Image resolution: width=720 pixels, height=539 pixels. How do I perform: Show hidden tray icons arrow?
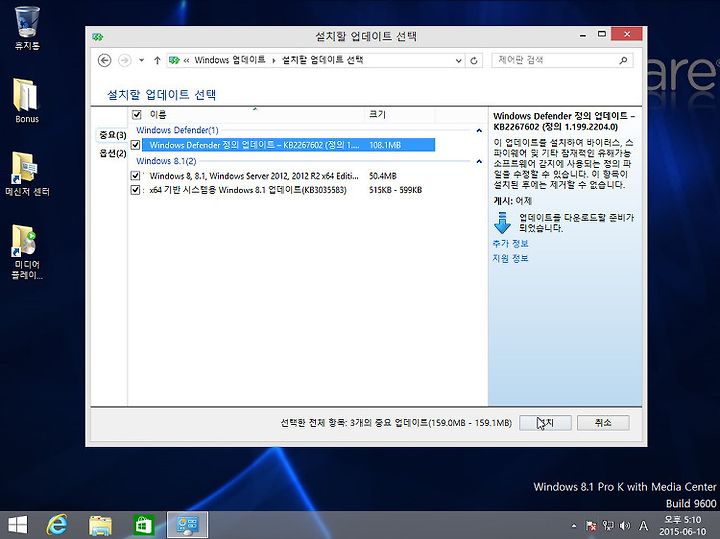point(574,526)
